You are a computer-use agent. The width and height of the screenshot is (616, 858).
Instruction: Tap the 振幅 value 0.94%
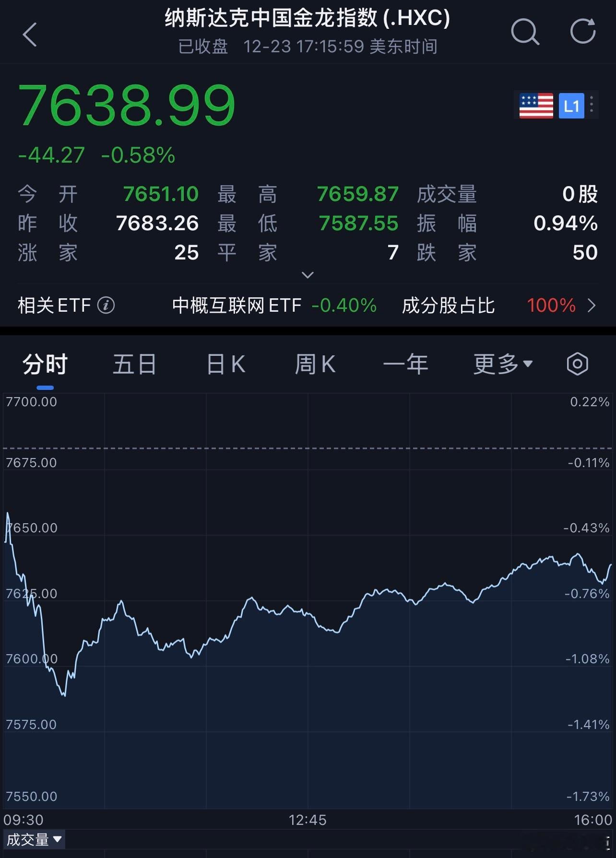coord(566,223)
